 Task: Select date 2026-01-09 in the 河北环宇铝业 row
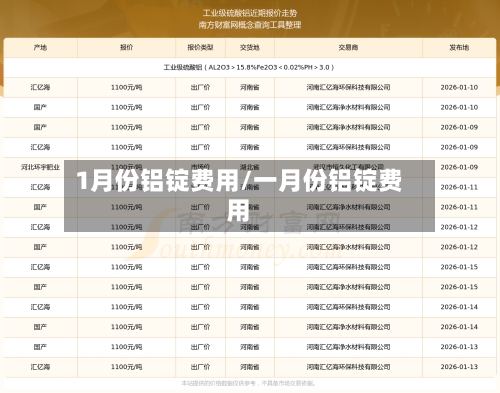(459, 167)
